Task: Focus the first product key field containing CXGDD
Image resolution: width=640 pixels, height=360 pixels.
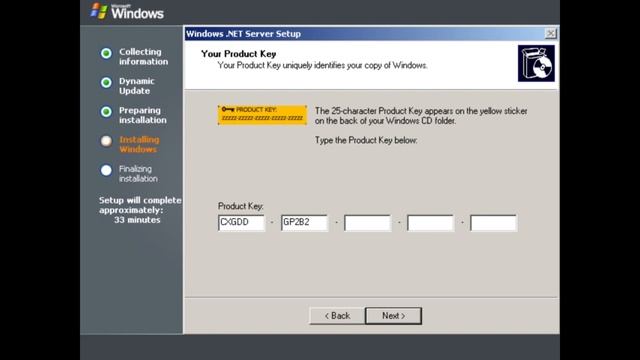Action: coord(241,222)
